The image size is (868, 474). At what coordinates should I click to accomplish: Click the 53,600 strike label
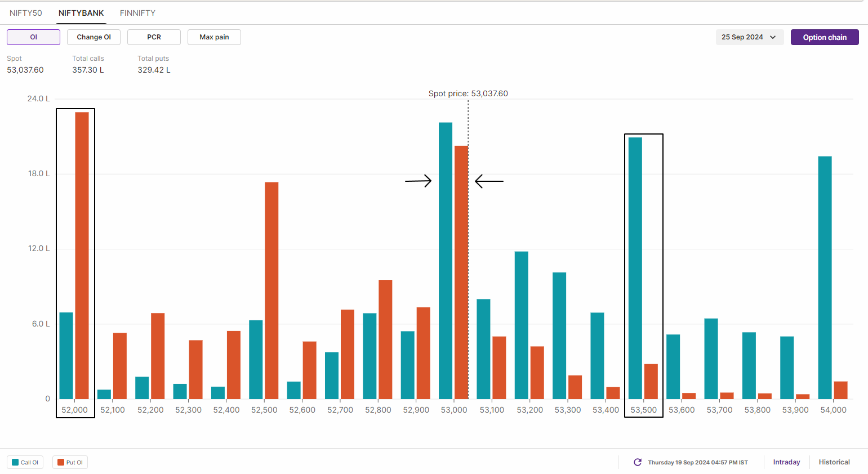(x=682, y=410)
